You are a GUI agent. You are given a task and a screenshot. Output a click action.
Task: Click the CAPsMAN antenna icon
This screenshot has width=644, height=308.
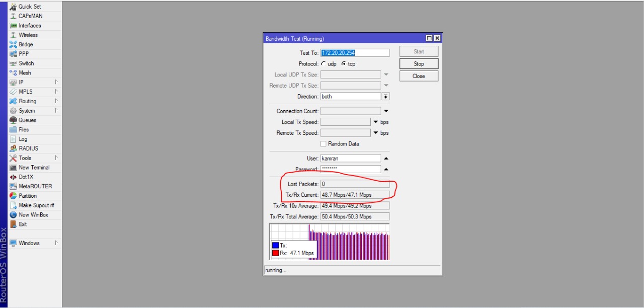pyautogui.click(x=14, y=16)
